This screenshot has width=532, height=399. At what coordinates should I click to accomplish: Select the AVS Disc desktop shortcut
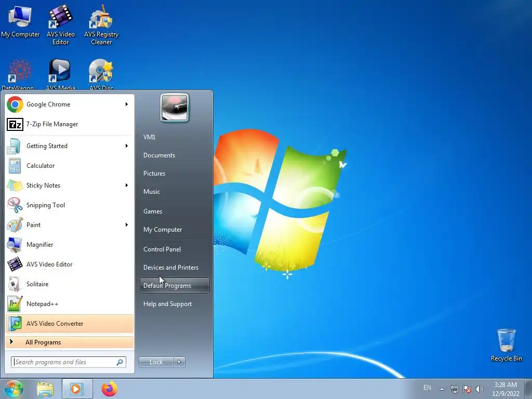tap(101, 74)
